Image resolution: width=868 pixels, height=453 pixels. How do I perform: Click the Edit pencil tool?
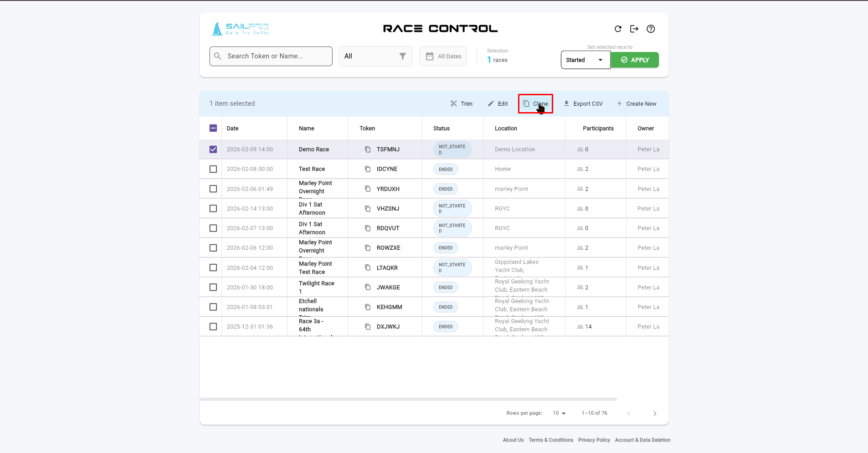pos(498,104)
